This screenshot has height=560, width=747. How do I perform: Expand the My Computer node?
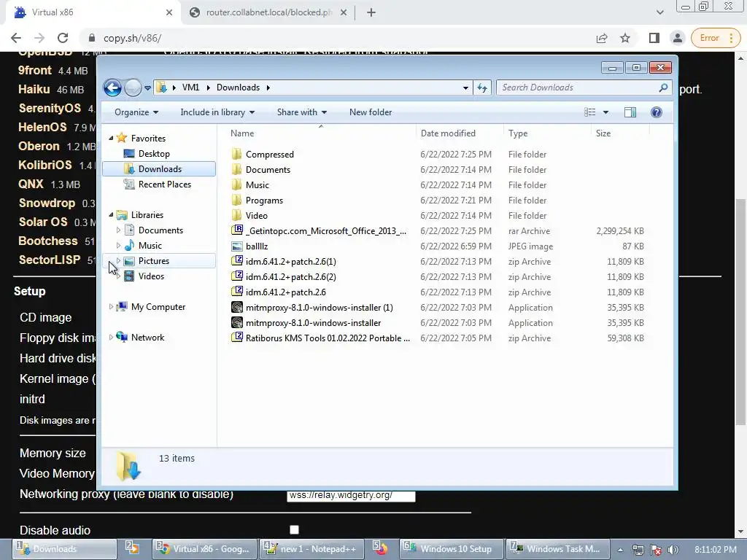111,307
